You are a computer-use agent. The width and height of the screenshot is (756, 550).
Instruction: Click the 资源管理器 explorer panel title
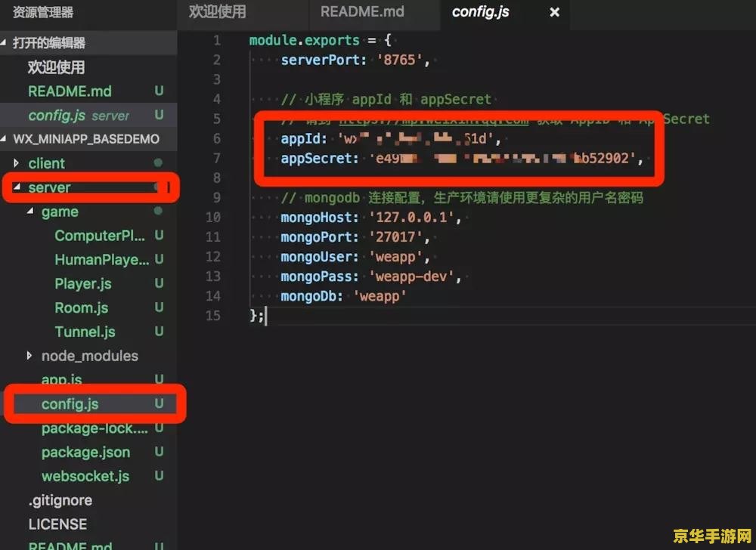[43, 12]
